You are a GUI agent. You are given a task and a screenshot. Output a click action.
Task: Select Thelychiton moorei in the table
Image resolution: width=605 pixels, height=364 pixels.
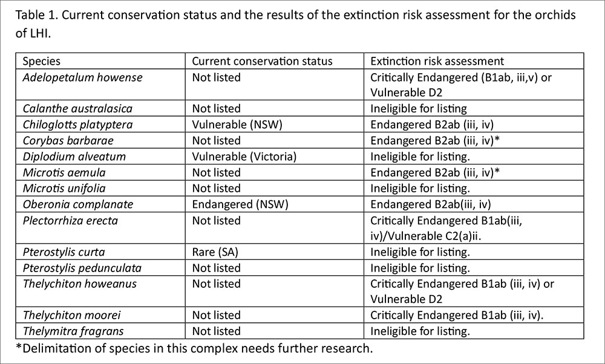70,315
